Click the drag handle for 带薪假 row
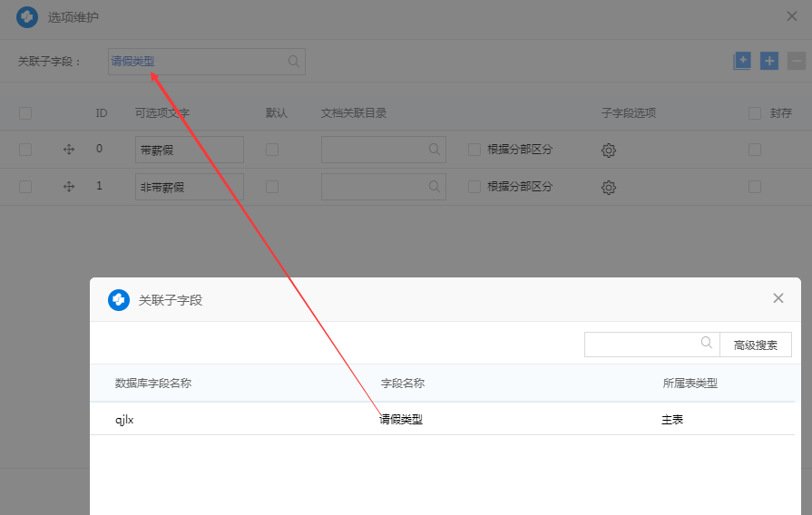Viewport: 812px width, 515px height. [x=69, y=150]
